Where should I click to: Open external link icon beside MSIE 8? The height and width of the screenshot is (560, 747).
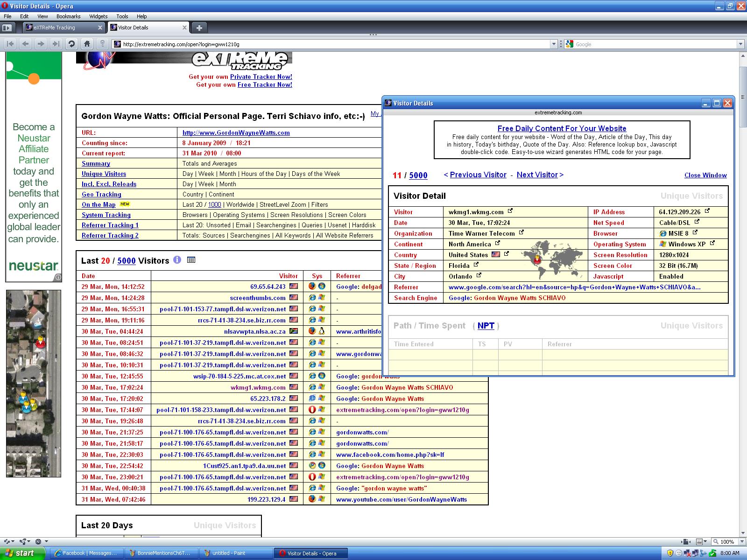click(x=695, y=232)
